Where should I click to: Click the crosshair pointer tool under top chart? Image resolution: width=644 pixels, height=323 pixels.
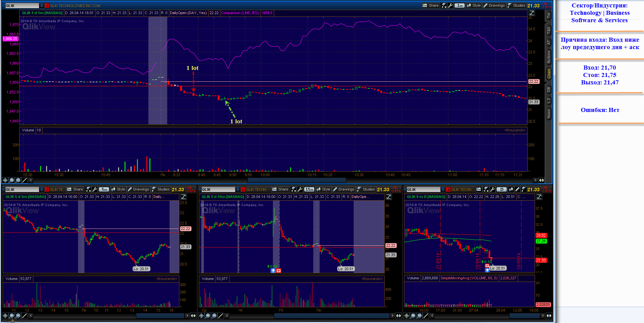pyautogui.click(x=5, y=180)
